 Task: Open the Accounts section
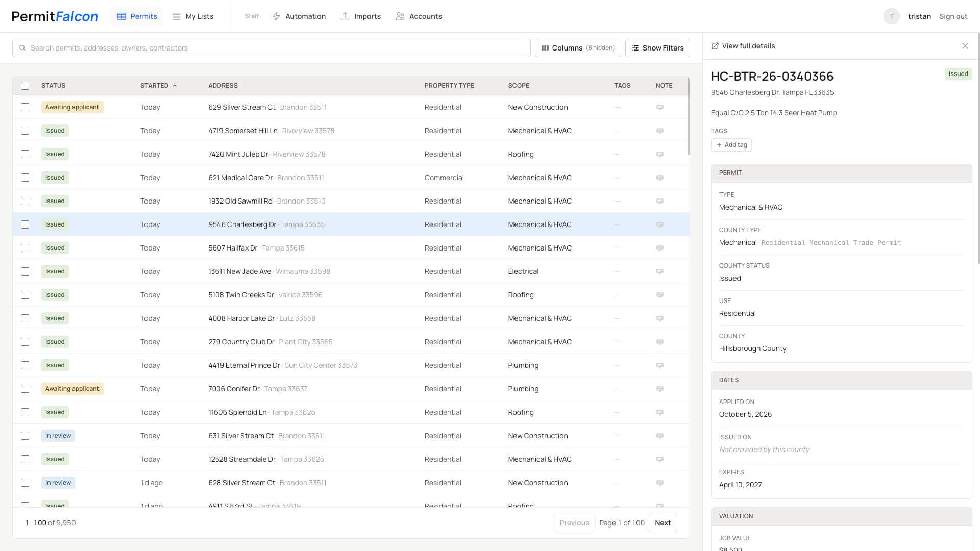click(x=419, y=16)
